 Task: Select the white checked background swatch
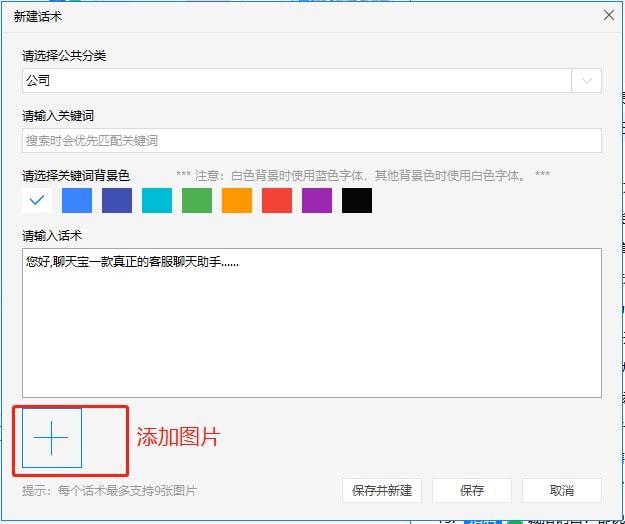[x=37, y=200]
